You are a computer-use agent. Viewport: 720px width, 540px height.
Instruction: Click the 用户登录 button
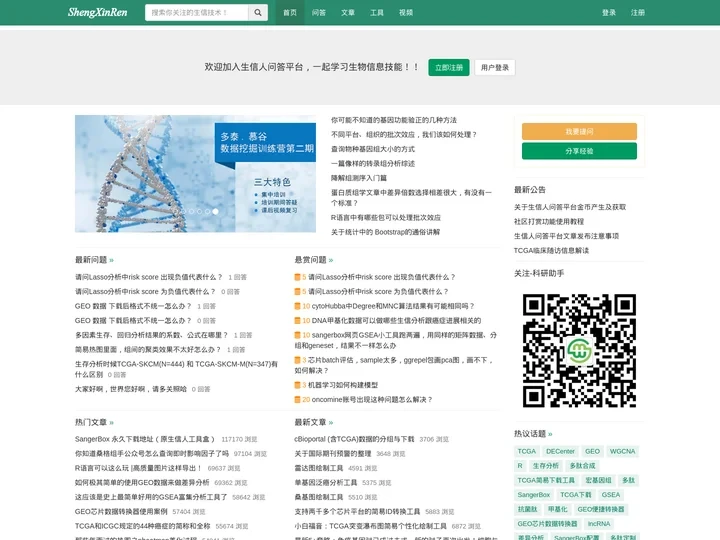click(495, 68)
